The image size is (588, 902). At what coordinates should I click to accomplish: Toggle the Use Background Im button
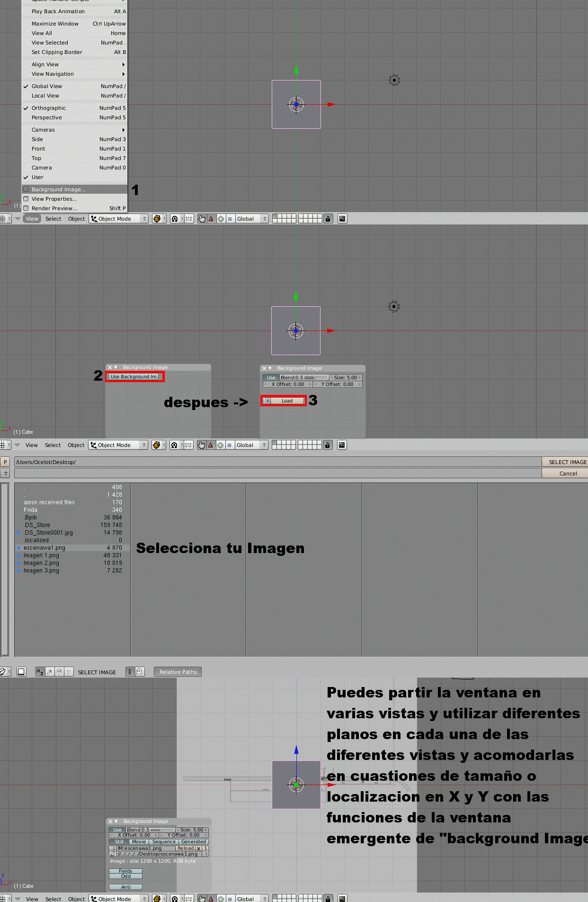[x=134, y=377]
